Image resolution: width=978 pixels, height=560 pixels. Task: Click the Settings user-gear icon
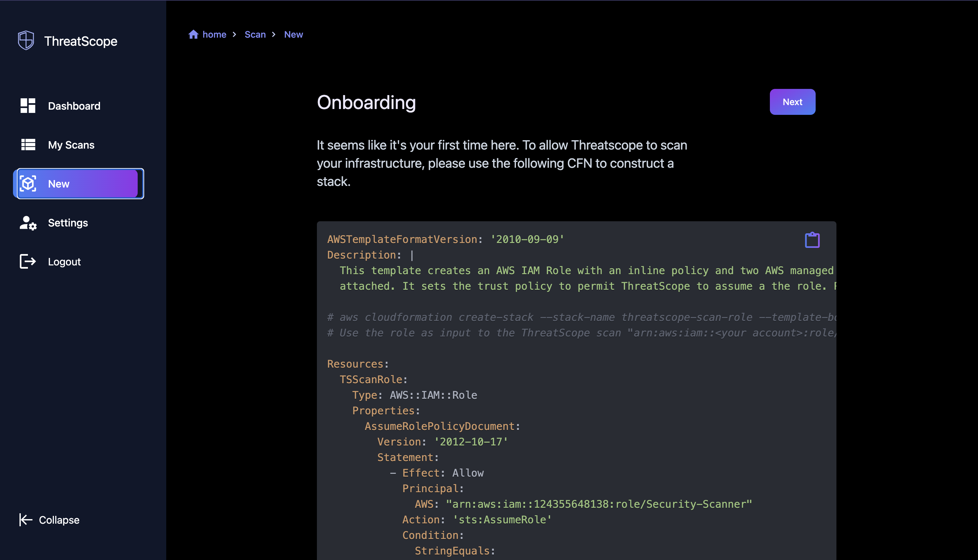28,223
